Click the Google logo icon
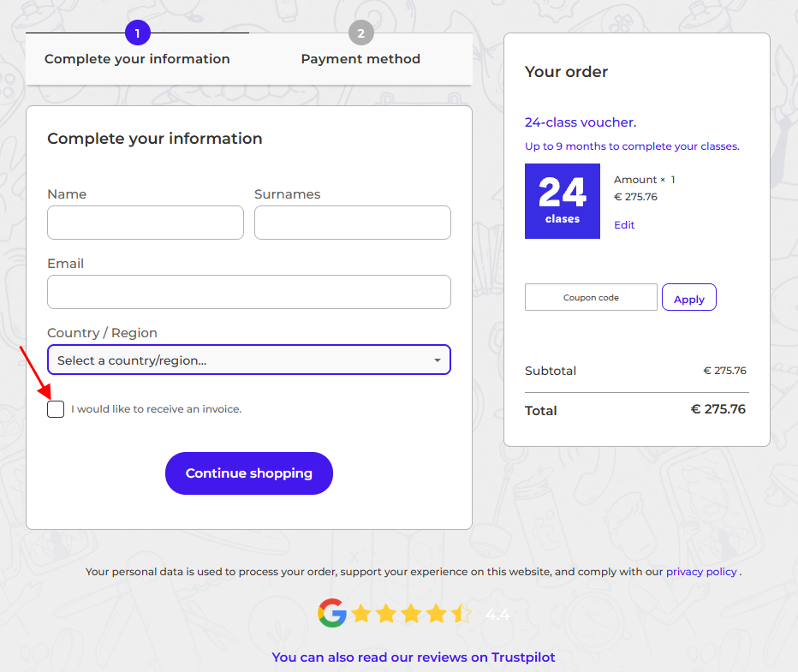This screenshot has width=798, height=672. coord(331,613)
